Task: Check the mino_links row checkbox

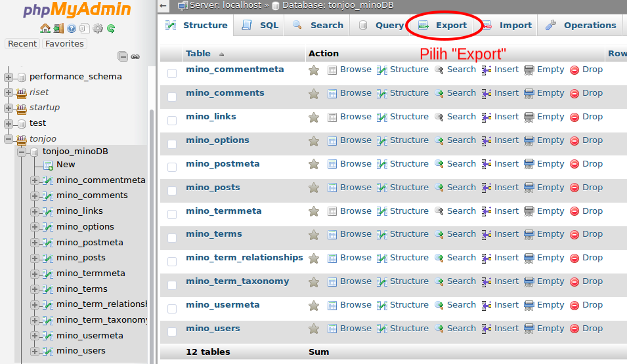Action: (172, 120)
